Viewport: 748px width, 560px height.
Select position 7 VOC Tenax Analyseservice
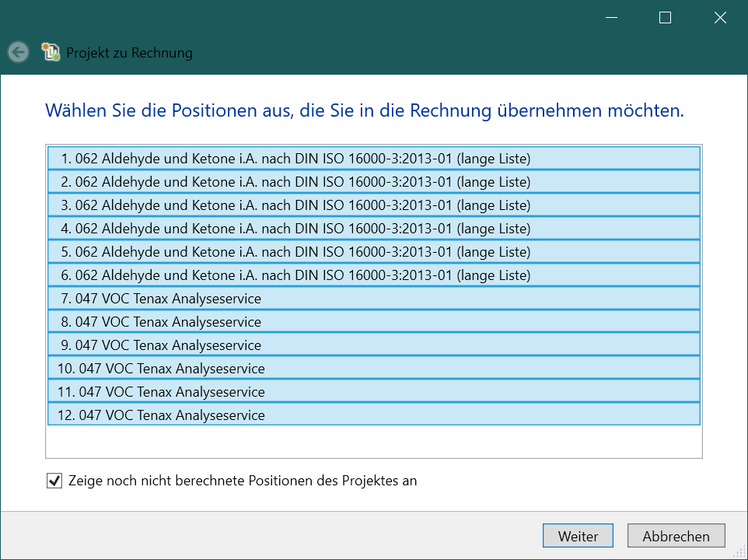pos(374,299)
